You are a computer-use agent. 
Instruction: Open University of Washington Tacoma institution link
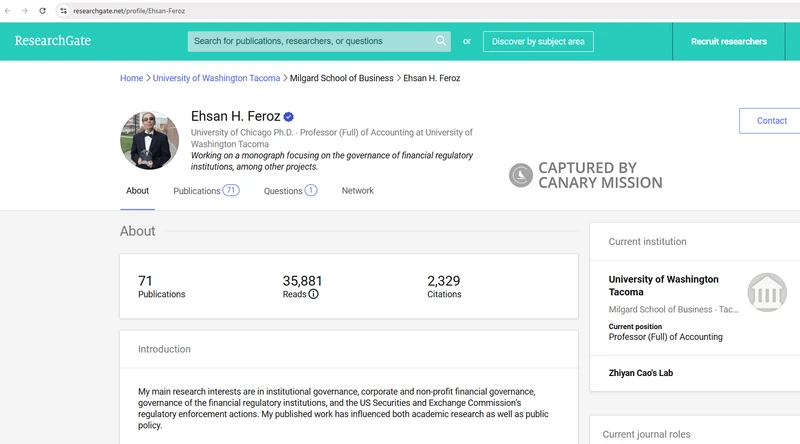coord(663,286)
